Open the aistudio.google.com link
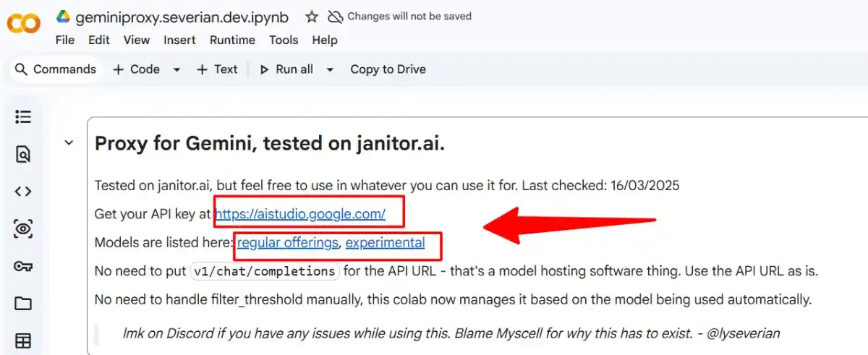The width and height of the screenshot is (868, 355). (299, 214)
